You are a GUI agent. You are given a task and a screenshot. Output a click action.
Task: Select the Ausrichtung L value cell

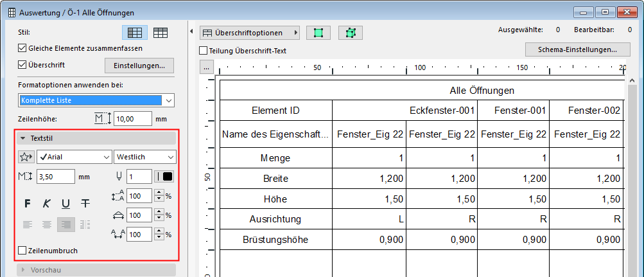(369, 219)
